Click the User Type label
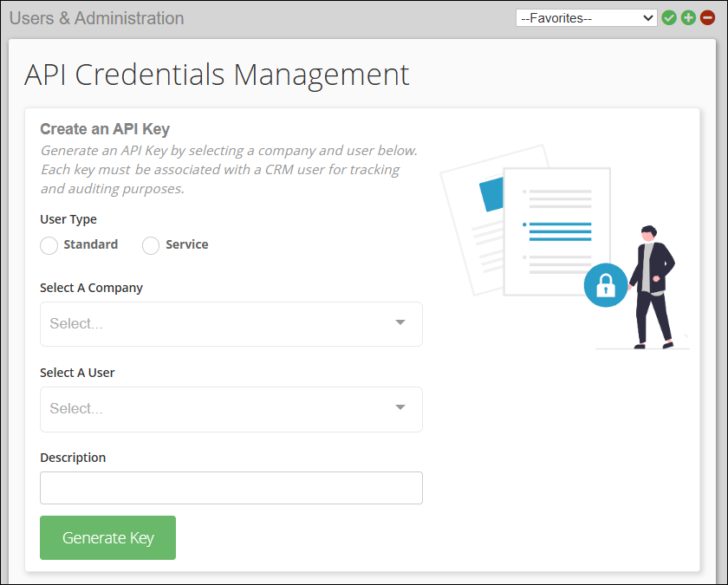This screenshot has height=585, width=728. (x=68, y=219)
